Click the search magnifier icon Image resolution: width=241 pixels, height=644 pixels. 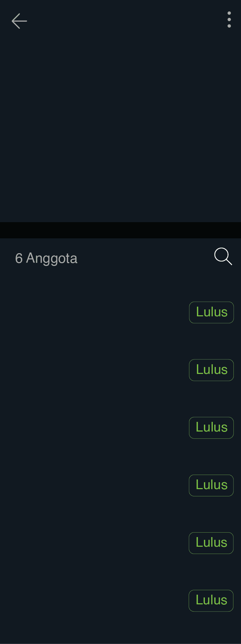[x=223, y=256]
